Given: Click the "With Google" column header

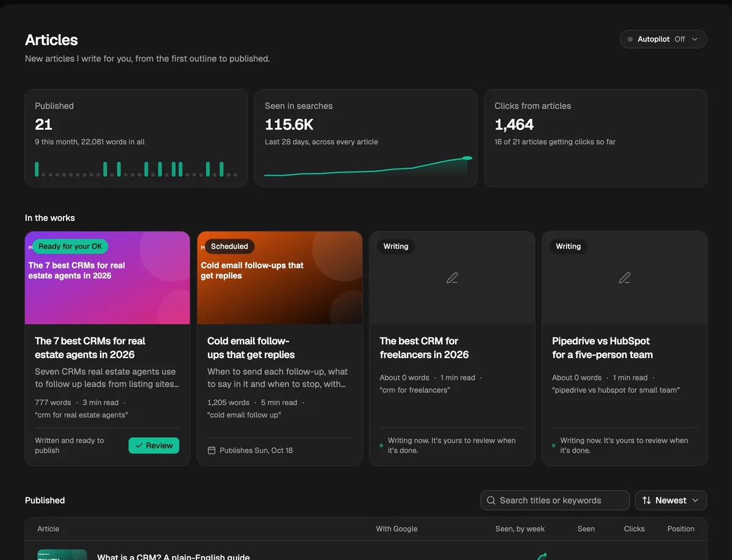Looking at the screenshot, I should (x=396, y=529).
